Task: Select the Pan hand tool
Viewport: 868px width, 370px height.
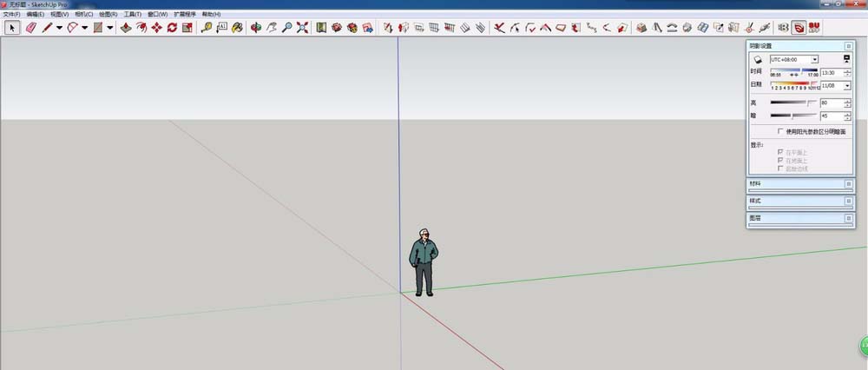Action: [x=271, y=28]
